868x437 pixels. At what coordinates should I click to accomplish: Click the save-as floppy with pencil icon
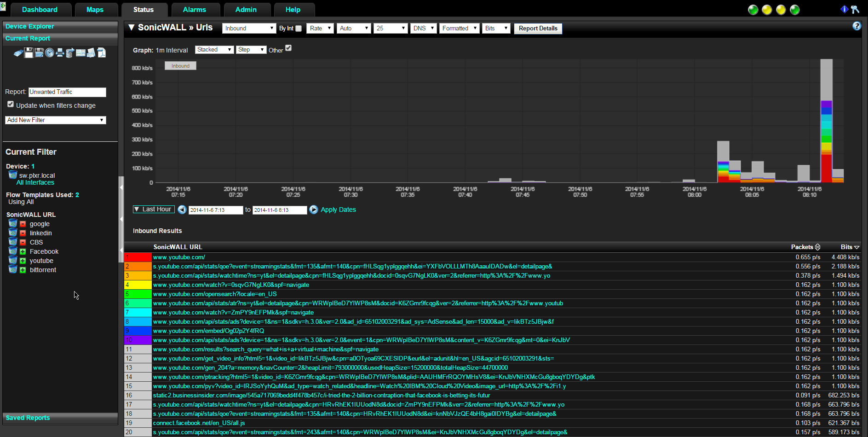[x=39, y=53]
